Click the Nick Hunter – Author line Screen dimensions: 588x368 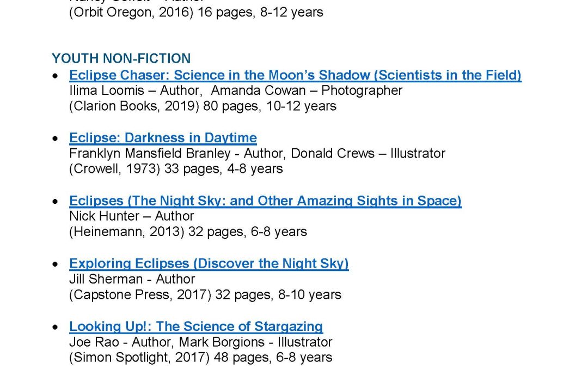pos(132,216)
